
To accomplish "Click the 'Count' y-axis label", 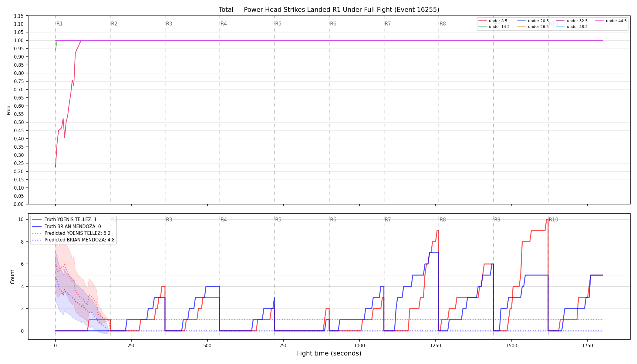I will [12, 277].
